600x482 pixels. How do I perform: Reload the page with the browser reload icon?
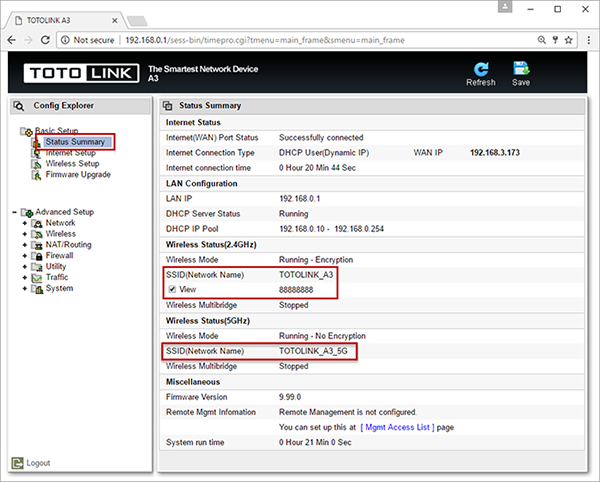45,40
